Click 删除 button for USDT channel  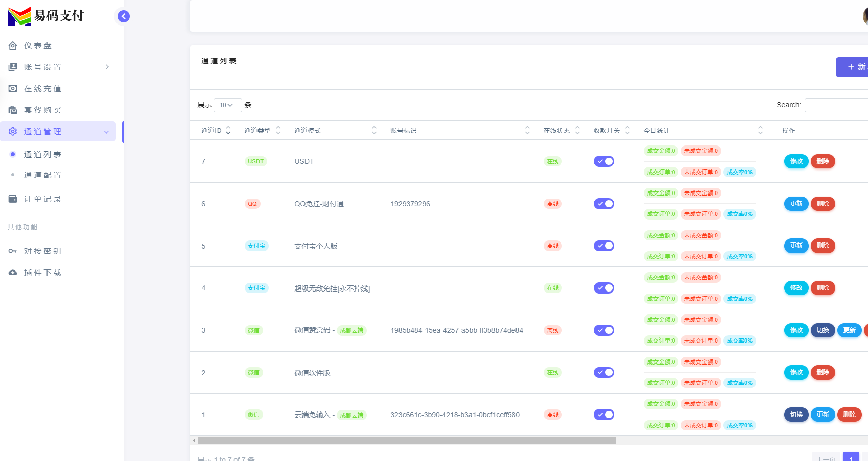(x=823, y=161)
